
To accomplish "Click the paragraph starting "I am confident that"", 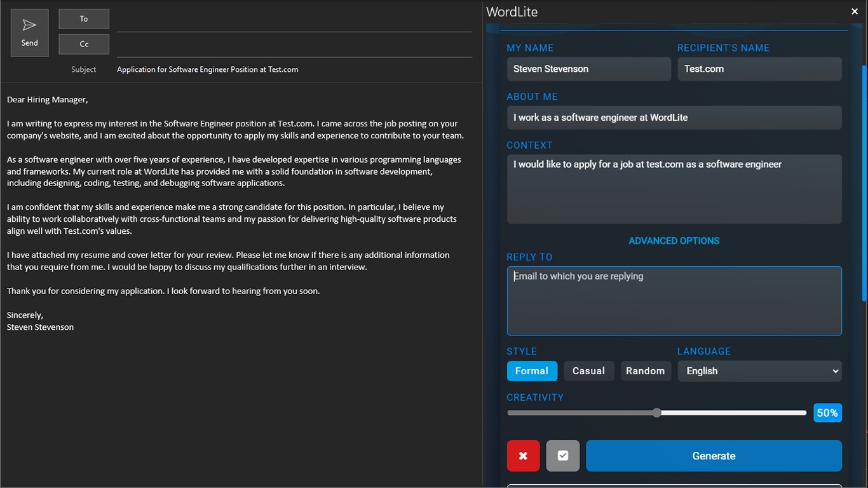I will (x=232, y=219).
